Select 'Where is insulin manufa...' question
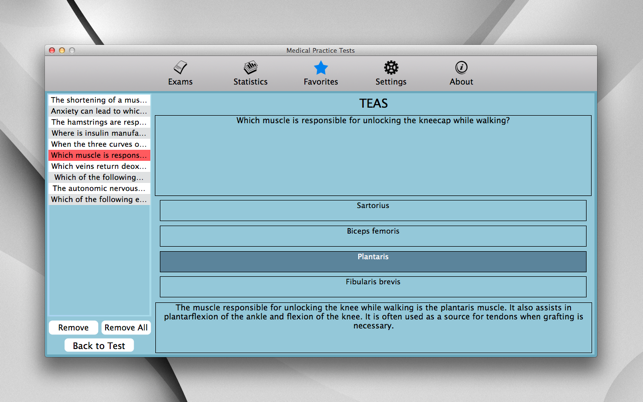The width and height of the screenshot is (643, 402). [99, 133]
